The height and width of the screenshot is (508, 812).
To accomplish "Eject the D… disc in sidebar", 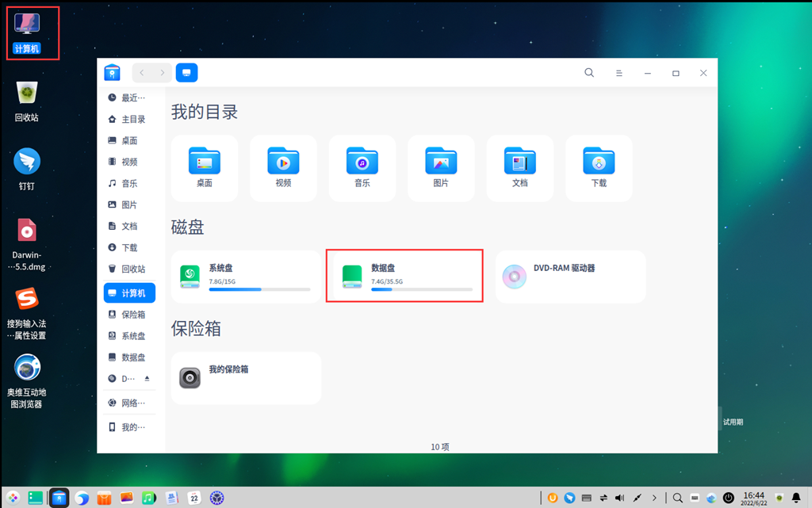I will pos(147,379).
